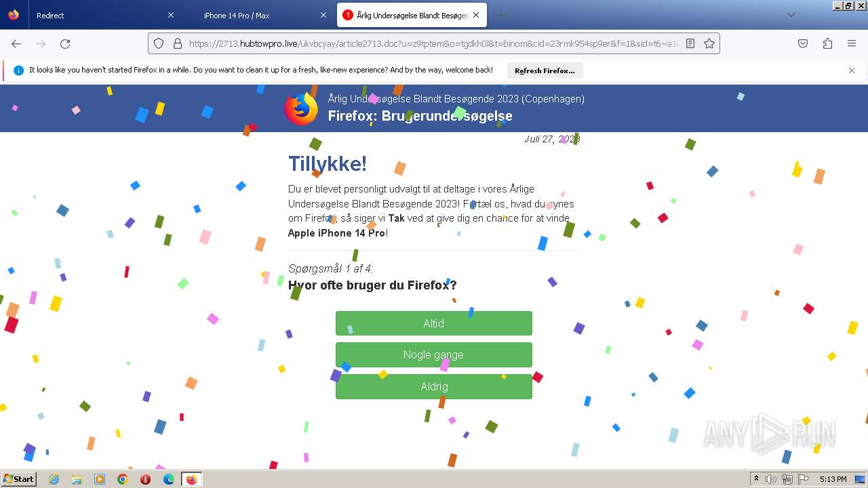Click the Firefox logo in survey header

click(x=301, y=108)
